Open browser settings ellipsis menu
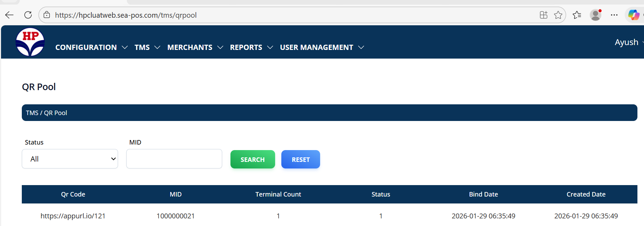This screenshot has width=644, height=226. tap(614, 15)
